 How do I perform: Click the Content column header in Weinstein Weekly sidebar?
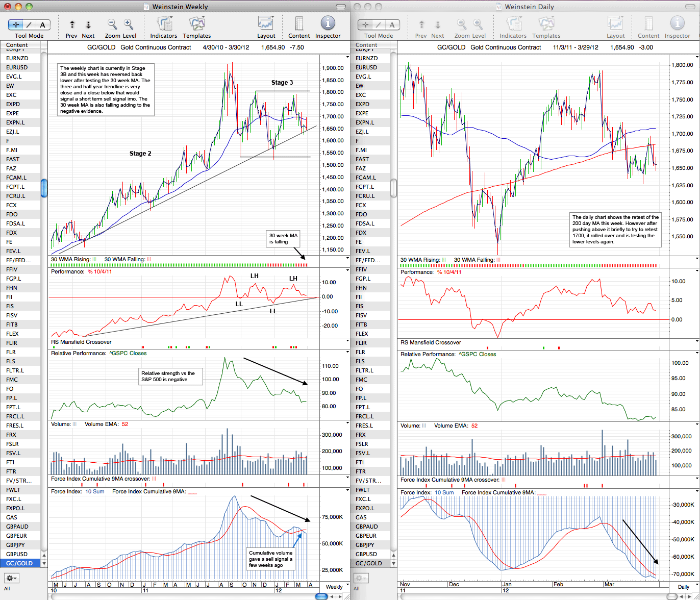pyautogui.click(x=20, y=45)
